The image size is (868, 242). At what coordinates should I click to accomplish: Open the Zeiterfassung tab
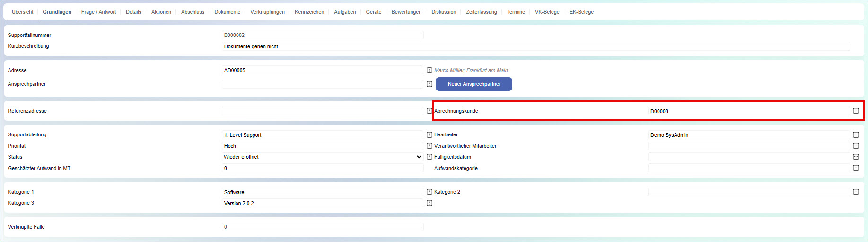coord(481,12)
